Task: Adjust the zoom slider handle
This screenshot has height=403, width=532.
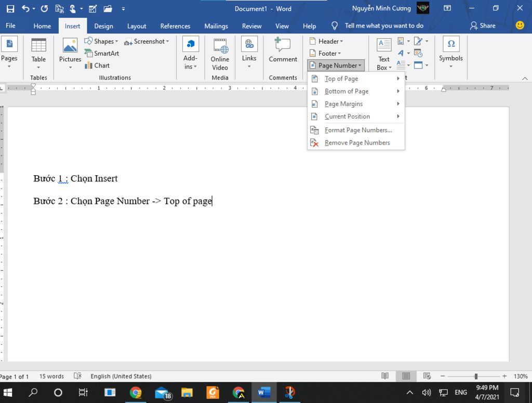Action: point(476,376)
